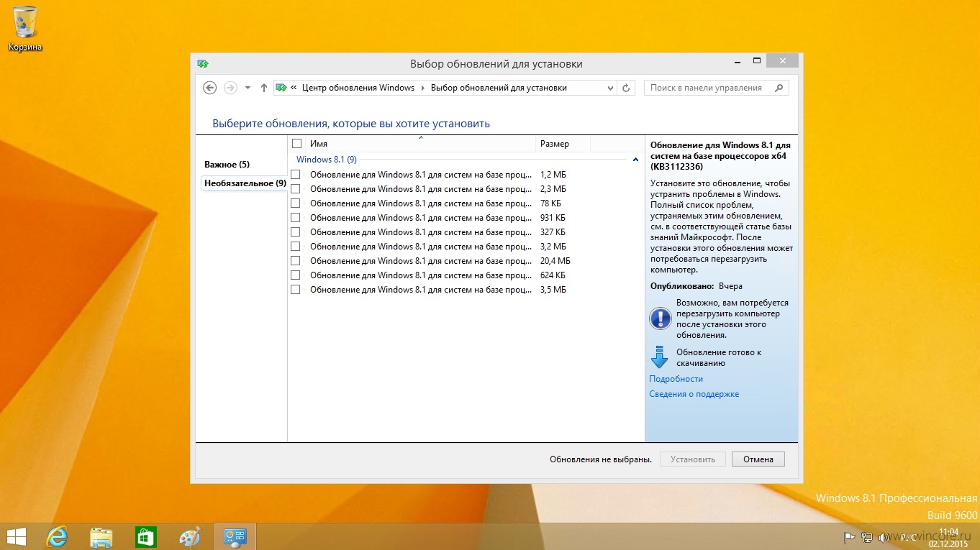
Task: Collapse the Windows 8.1 (9) group
Action: tap(635, 160)
